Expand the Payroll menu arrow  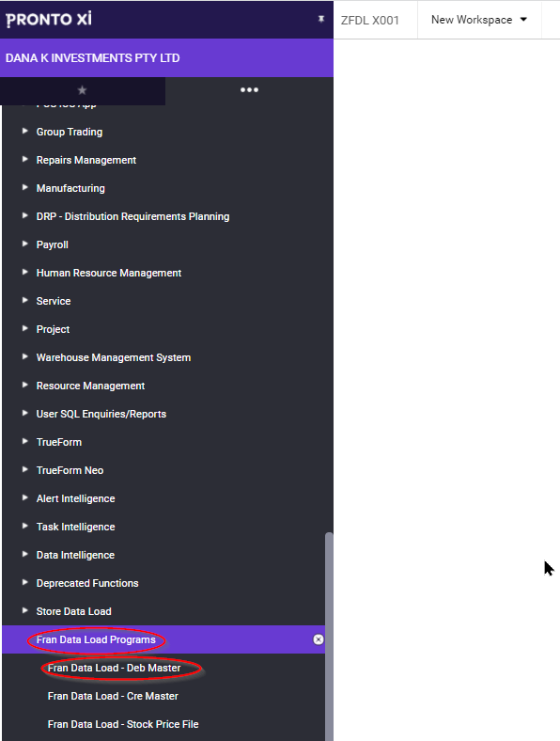(25, 244)
